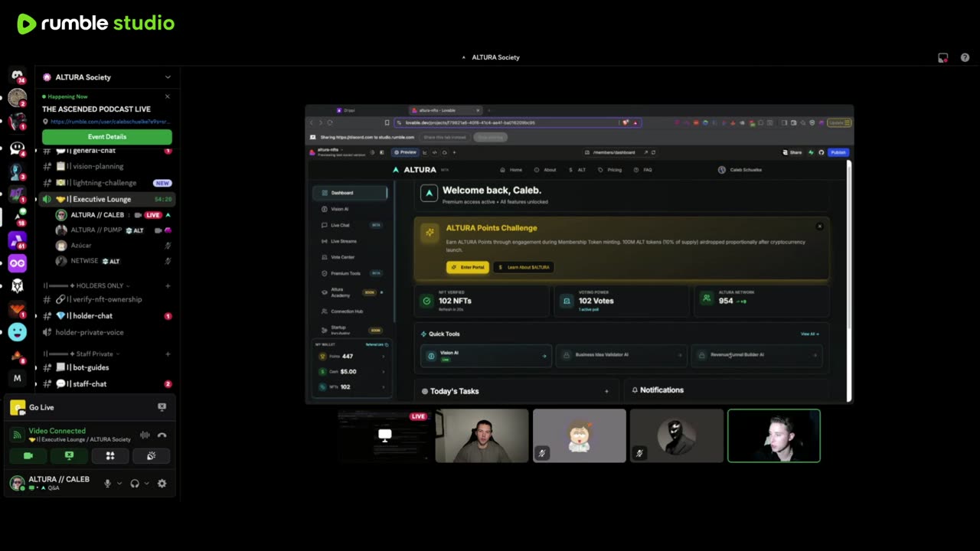
Task: Expand headphone output options arrow
Action: coord(146,484)
